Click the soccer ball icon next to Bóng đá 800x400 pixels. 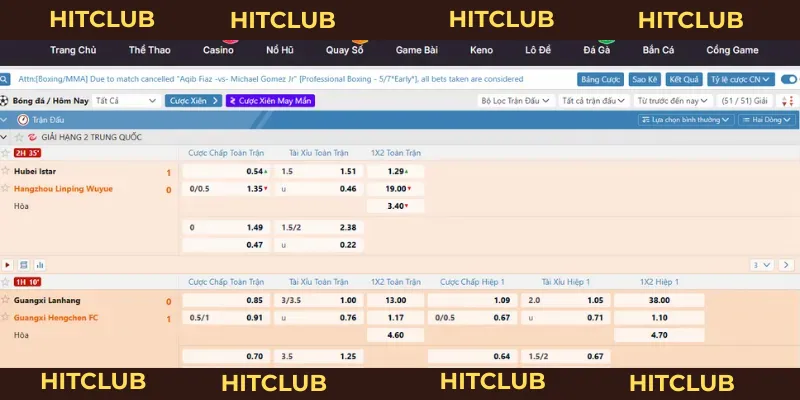(x=4, y=101)
